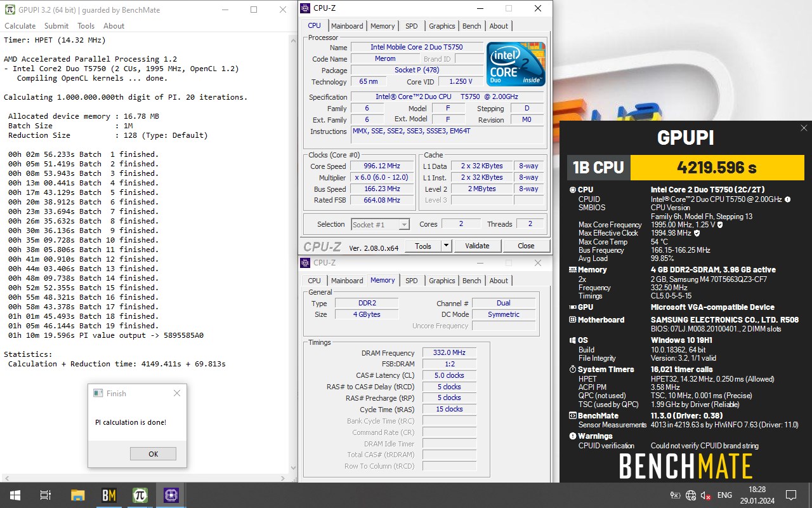Open the About menu in GPUPI
Viewport: 812px width, 508px height.
click(114, 26)
